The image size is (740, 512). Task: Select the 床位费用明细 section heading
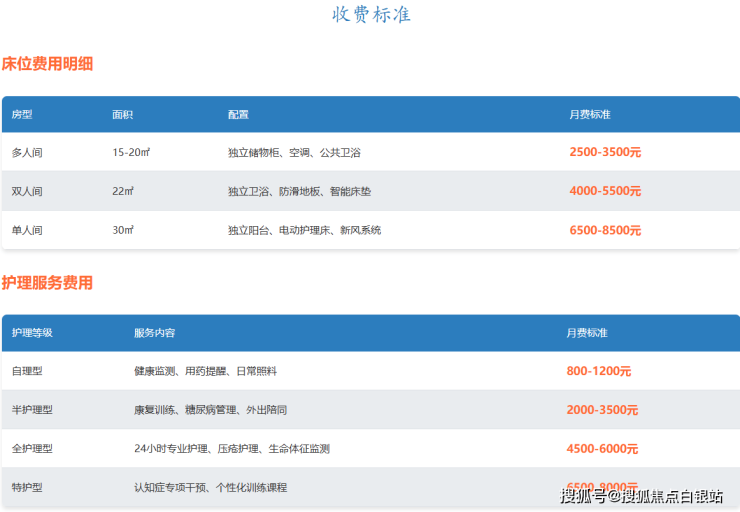click(x=48, y=64)
